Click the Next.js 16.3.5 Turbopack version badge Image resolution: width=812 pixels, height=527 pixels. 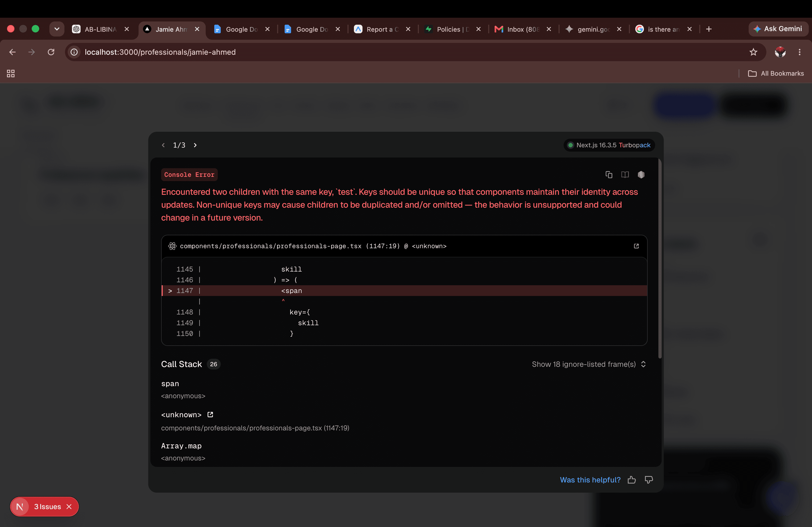pyautogui.click(x=609, y=145)
